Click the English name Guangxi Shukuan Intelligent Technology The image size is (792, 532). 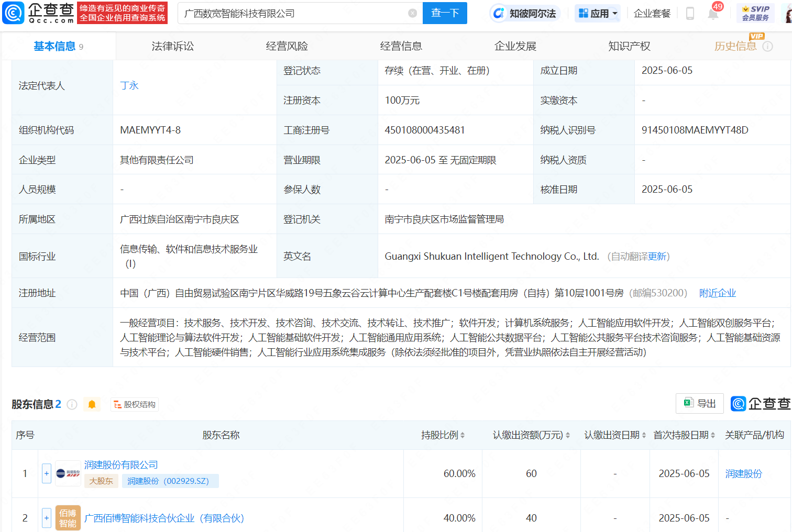pyautogui.click(x=492, y=257)
